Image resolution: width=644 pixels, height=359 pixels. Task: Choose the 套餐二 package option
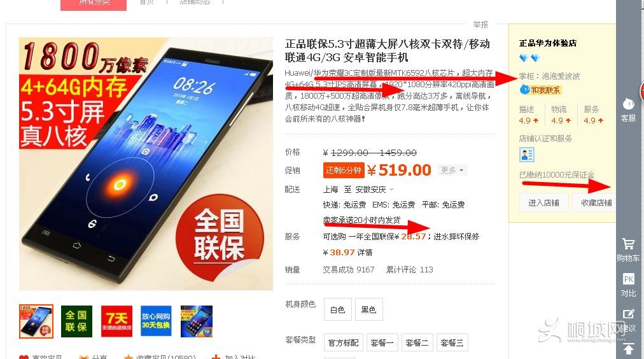click(x=417, y=342)
